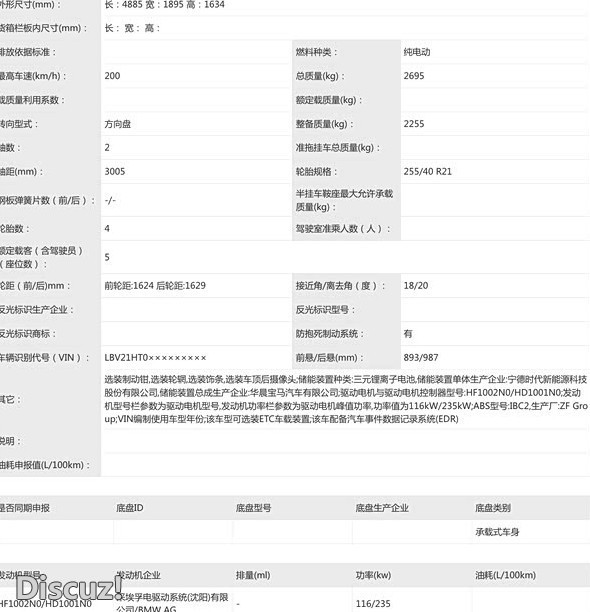Select the 燃料种类 label
The image size is (590, 612).
click(x=316, y=52)
